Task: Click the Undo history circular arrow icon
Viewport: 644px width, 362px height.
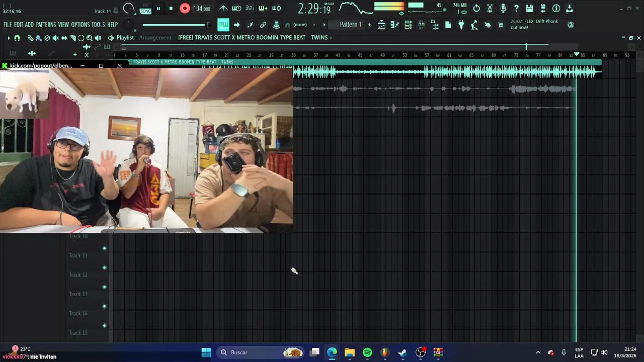Action: point(476,8)
